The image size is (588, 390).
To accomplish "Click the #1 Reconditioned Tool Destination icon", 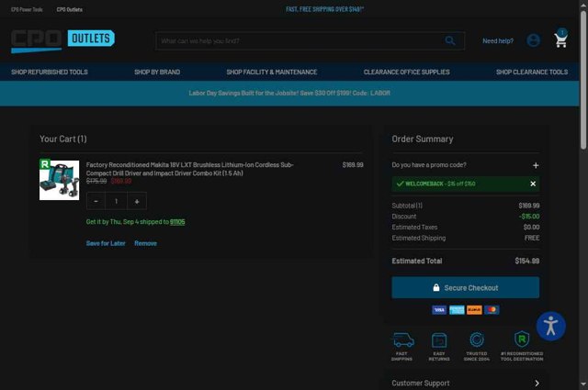I will pyautogui.click(x=522, y=340).
